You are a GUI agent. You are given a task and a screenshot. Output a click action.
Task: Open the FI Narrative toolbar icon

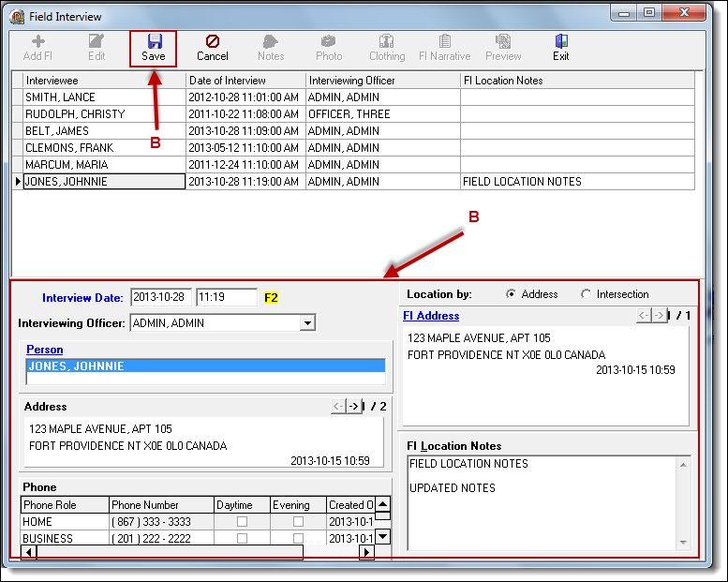coord(444,47)
